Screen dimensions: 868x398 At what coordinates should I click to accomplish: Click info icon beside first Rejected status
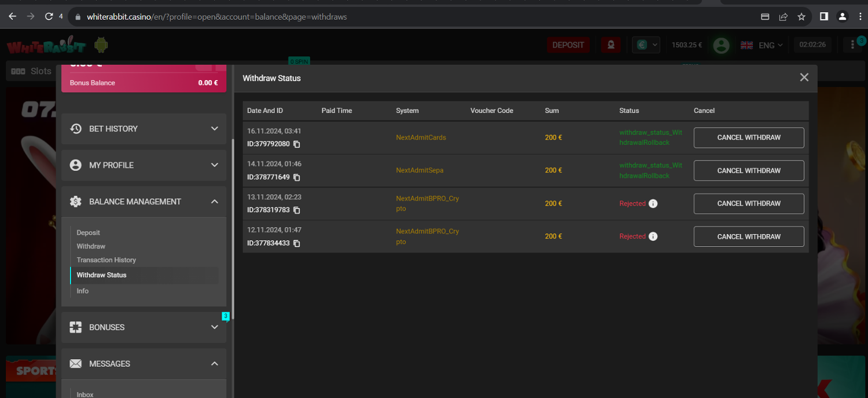point(653,204)
